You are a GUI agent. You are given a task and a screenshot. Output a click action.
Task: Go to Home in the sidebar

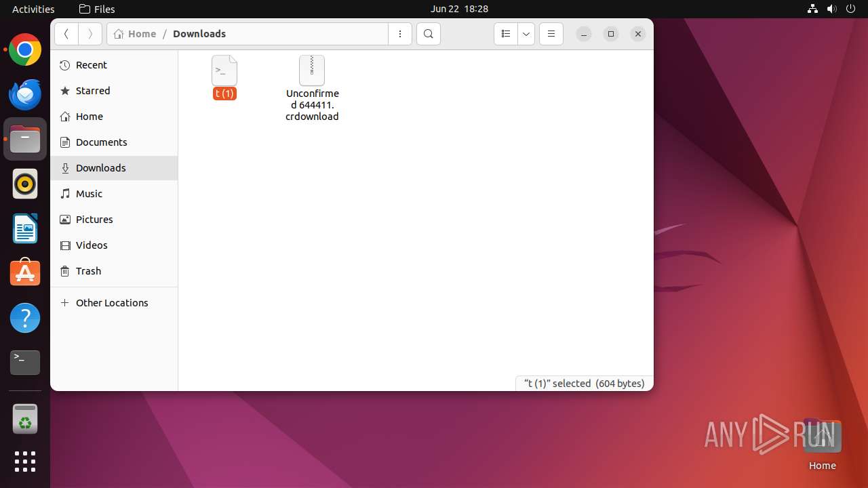pyautogui.click(x=114, y=117)
